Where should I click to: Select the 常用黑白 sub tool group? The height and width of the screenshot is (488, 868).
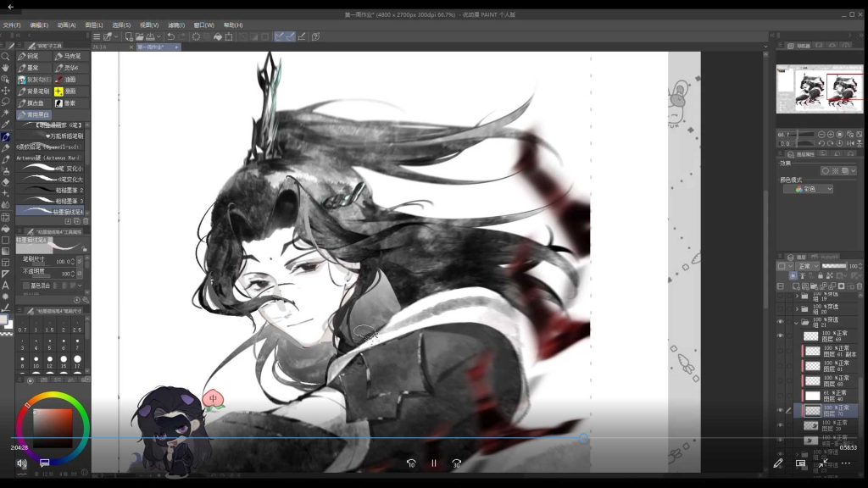coord(33,114)
